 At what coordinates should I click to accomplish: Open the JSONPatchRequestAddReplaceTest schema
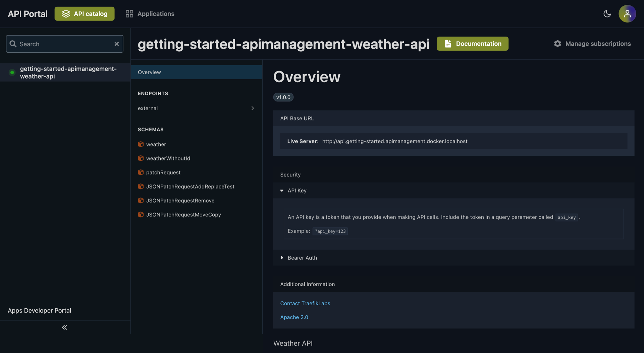coord(190,187)
